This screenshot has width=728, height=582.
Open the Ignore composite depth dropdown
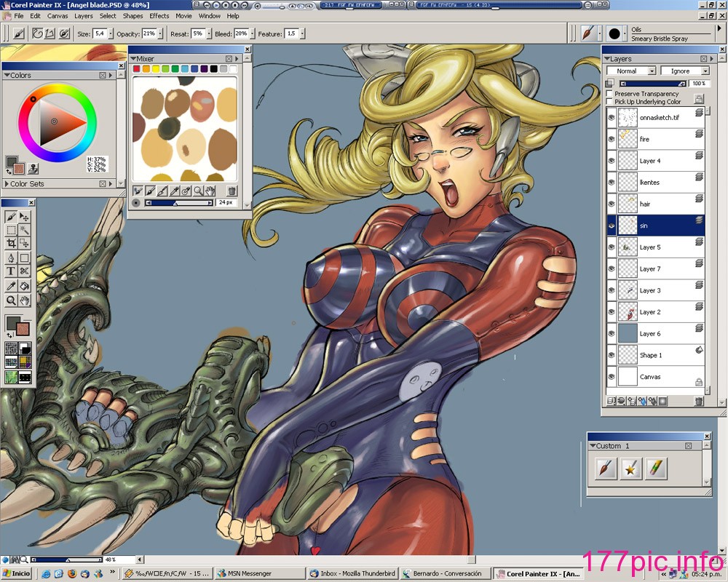point(685,71)
